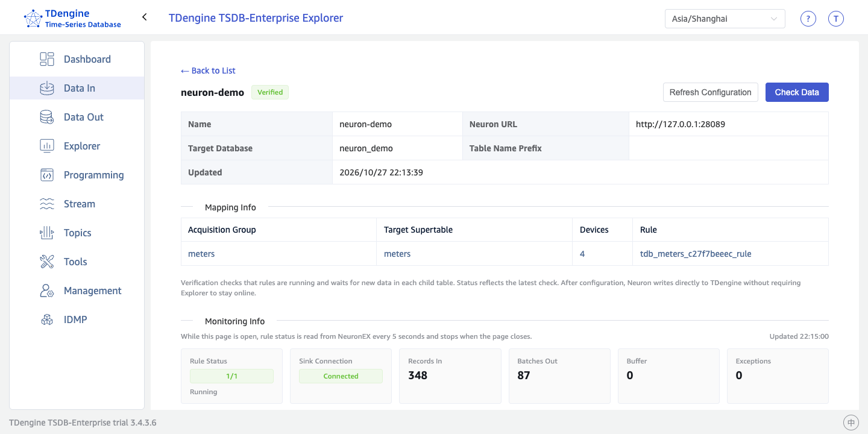Collapse the sidebar with the left chevron
Viewport: 868px width, 434px height.
tap(145, 17)
